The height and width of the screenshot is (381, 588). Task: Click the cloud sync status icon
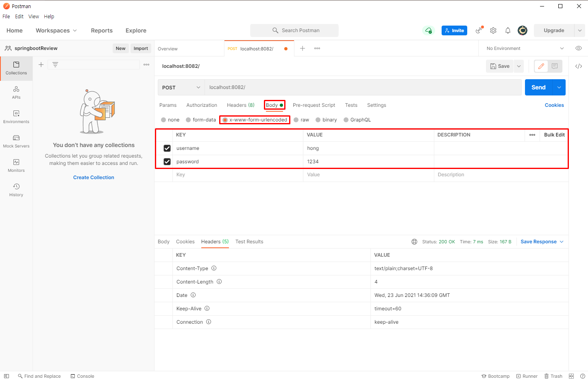click(x=429, y=30)
